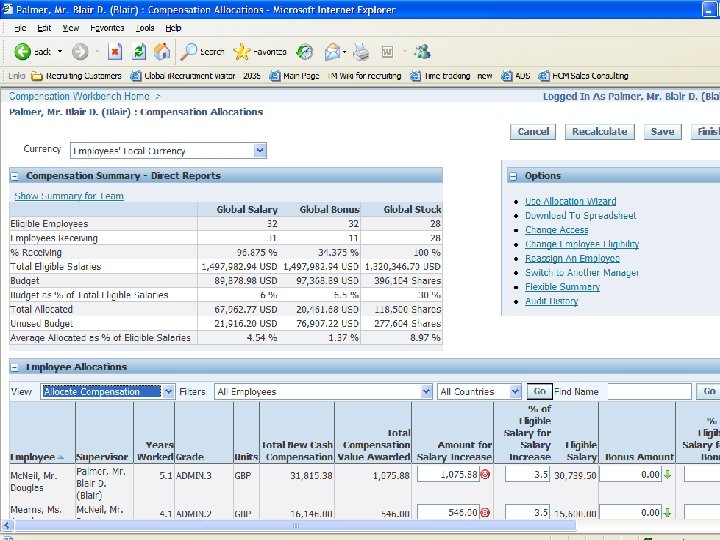
Task: Click the Recalculate button
Action: [x=600, y=132]
